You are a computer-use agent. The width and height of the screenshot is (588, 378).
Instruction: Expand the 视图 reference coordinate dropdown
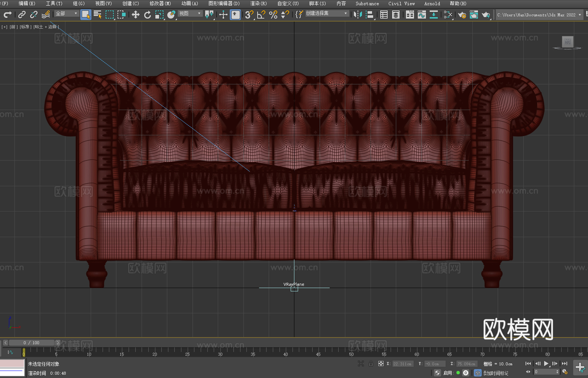(x=190, y=13)
